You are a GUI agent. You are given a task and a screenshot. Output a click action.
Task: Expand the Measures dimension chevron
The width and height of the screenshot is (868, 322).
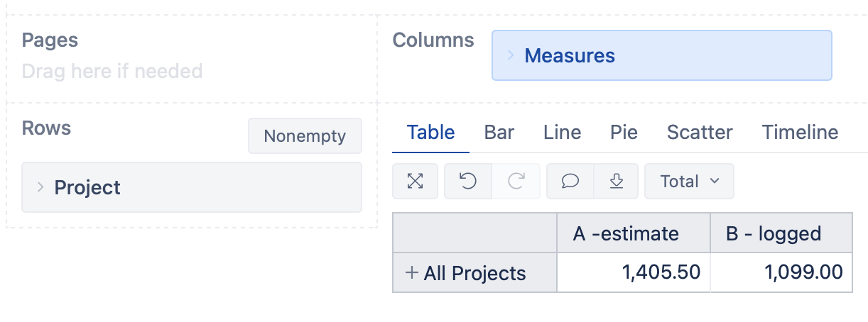coord(510,55)
